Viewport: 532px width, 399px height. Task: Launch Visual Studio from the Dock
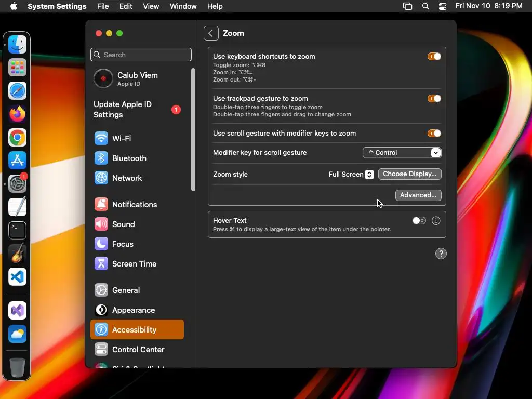click(17, 310)
